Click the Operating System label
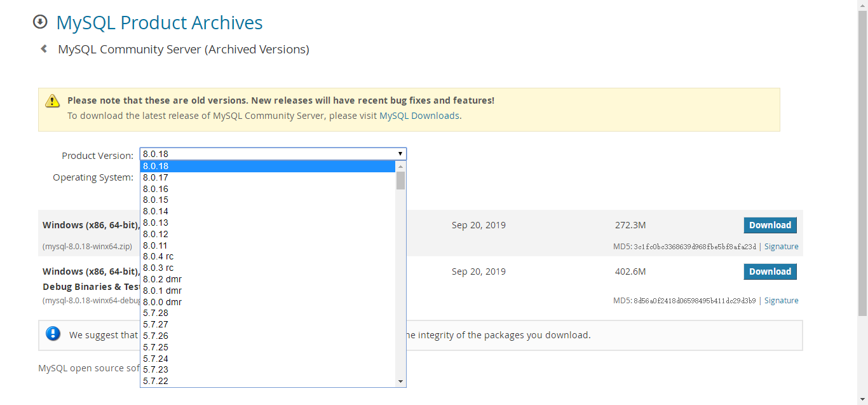The width and height of the screenshot is (868, 405). [93, 177]
